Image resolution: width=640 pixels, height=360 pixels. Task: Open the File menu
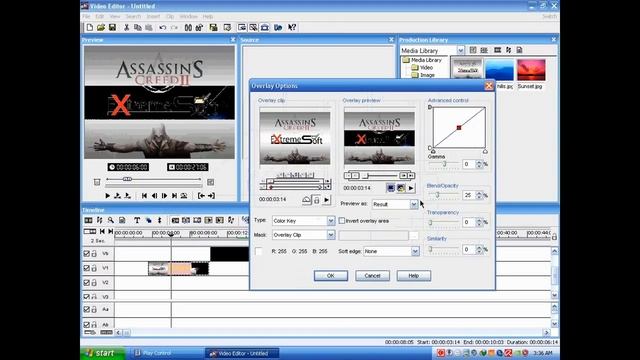click(86, 16)
